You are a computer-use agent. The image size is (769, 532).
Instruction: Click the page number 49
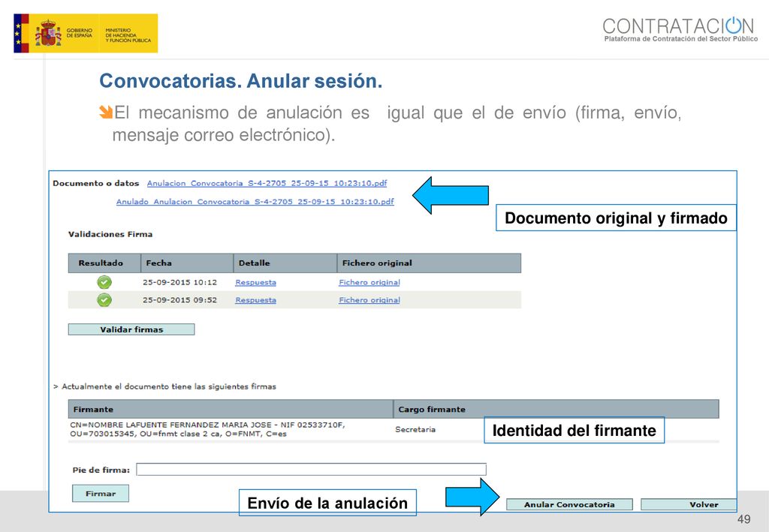click(744, 519)
